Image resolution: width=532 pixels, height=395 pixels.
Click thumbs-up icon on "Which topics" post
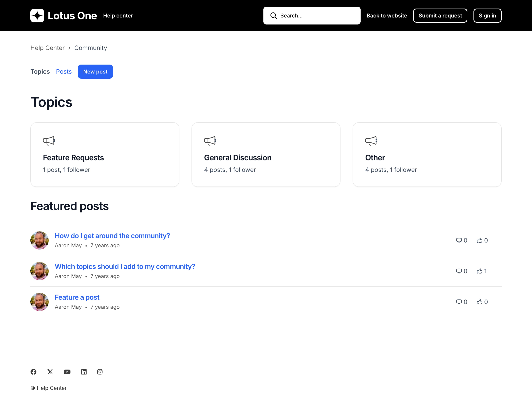click(479, 271)
